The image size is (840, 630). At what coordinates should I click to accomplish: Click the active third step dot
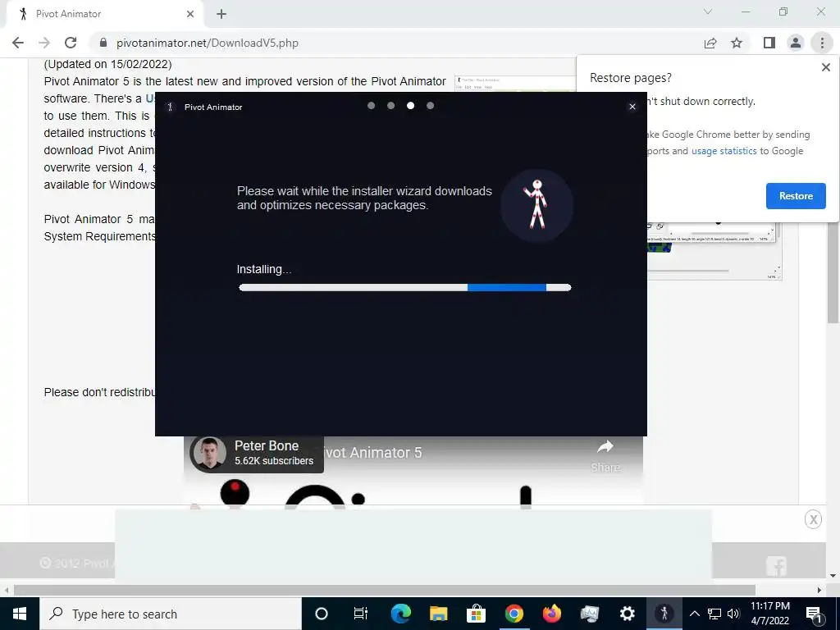click(410, 106)
